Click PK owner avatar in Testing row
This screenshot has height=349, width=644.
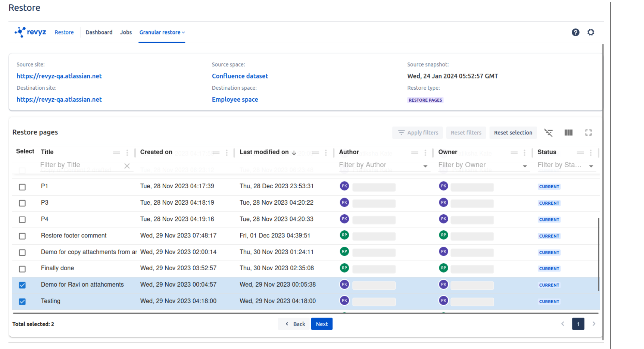444,301
